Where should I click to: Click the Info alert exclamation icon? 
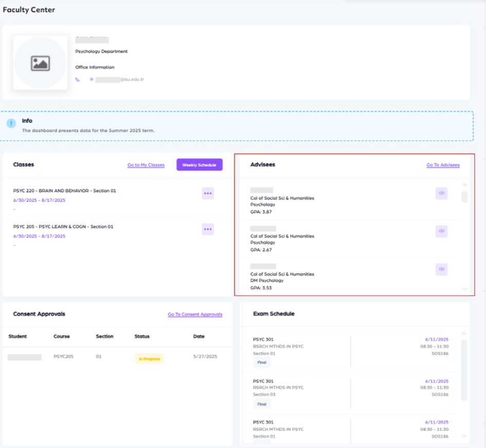[x=11, y=124]
